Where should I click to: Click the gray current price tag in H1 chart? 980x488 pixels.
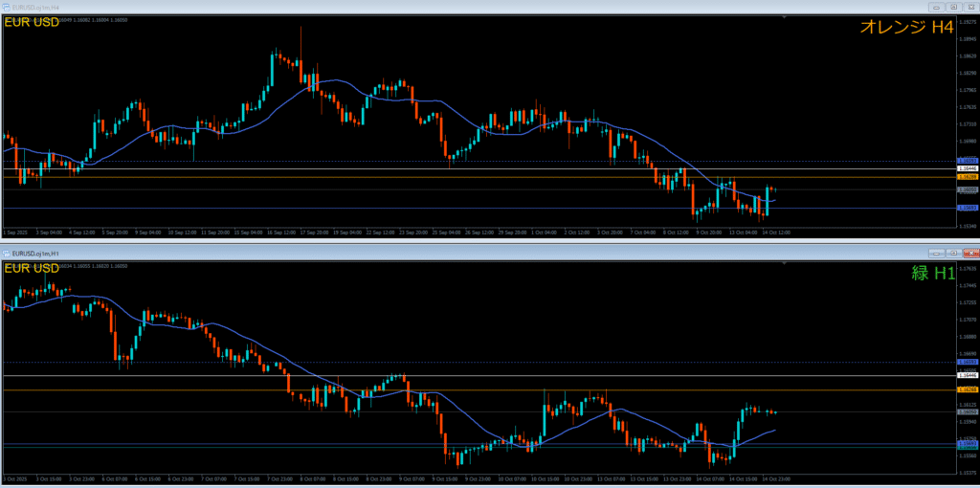tap(967, 412)
